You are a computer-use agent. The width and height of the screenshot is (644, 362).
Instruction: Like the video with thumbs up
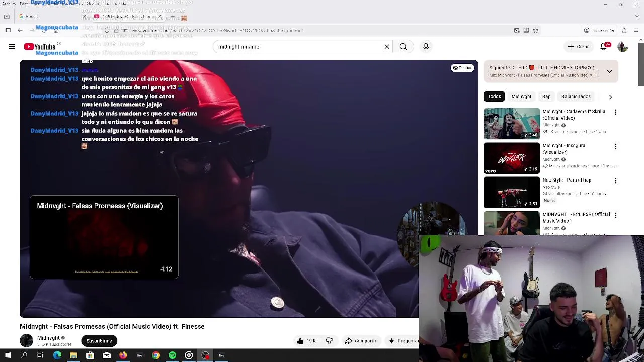(306, 341)
